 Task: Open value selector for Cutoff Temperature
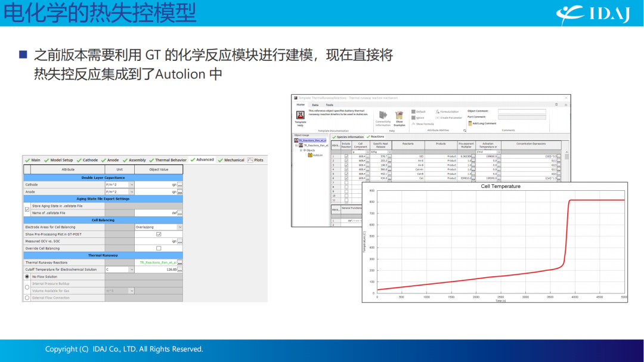point(180,270)
